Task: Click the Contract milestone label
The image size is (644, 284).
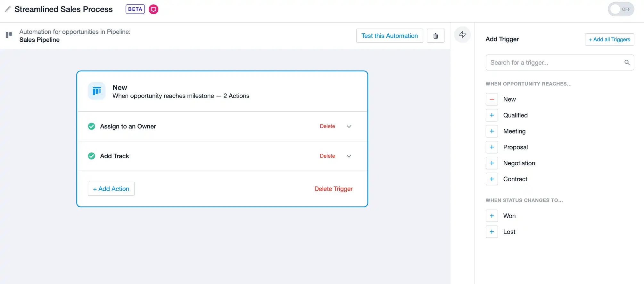Action: 515,179
